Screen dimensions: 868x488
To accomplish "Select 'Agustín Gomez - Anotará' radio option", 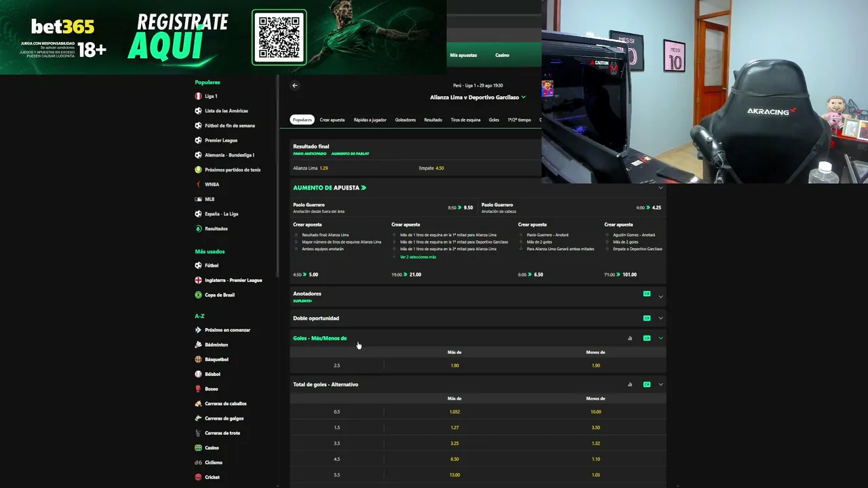I will (x=608, y=235).
